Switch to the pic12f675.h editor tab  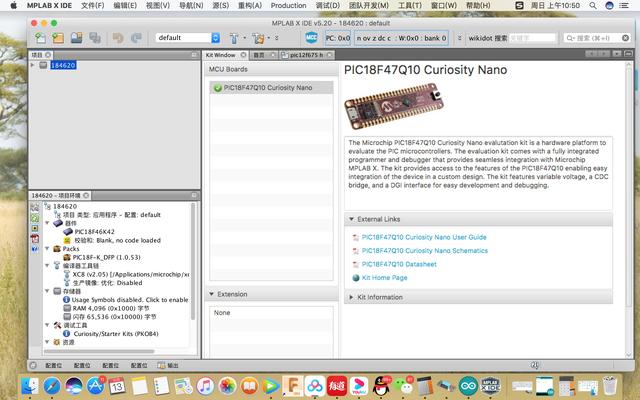(307, 55)
